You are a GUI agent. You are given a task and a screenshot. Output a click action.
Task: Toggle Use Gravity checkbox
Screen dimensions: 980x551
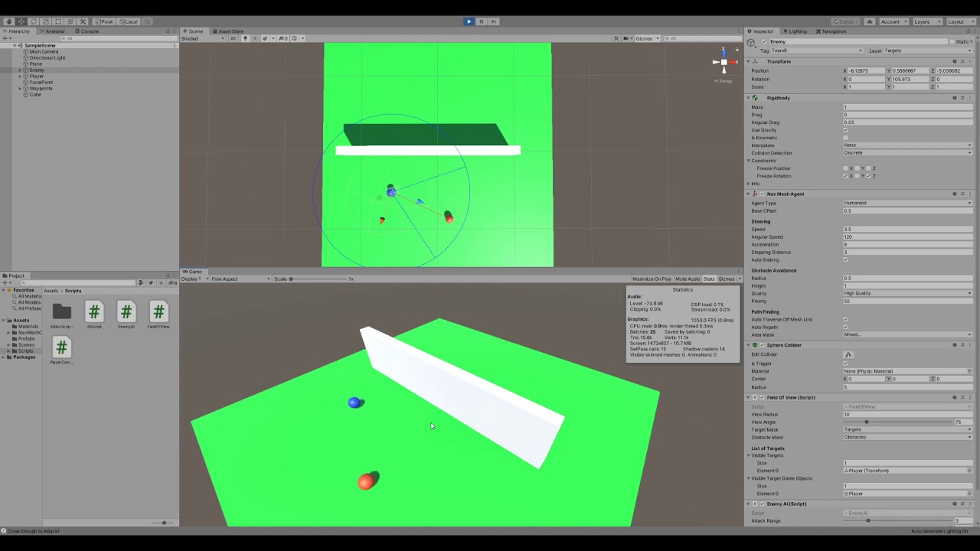click(x=845, y=130)
